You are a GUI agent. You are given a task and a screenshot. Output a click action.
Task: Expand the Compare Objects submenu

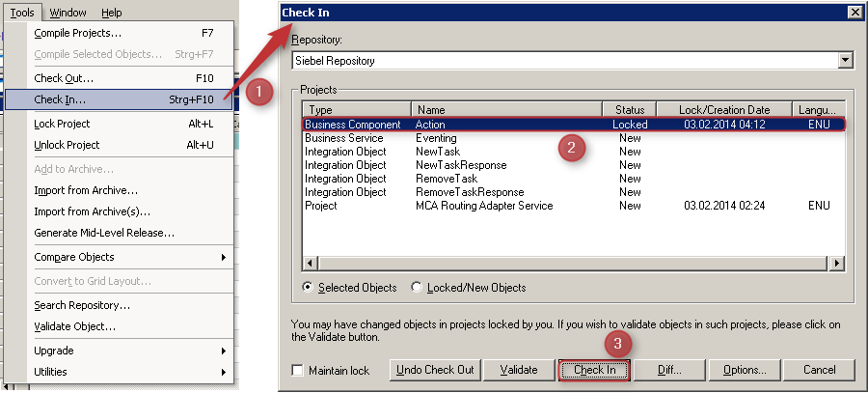click(x=119, y=257)
